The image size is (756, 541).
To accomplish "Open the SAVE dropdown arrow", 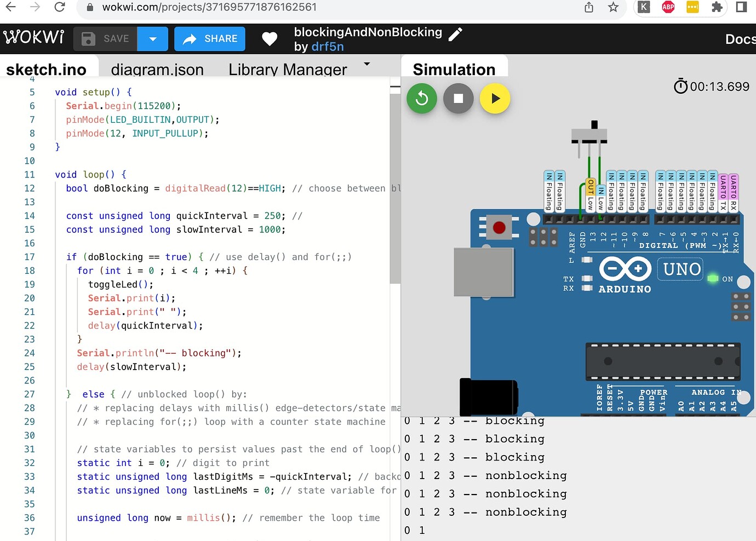I will click(x=153, y=38).
